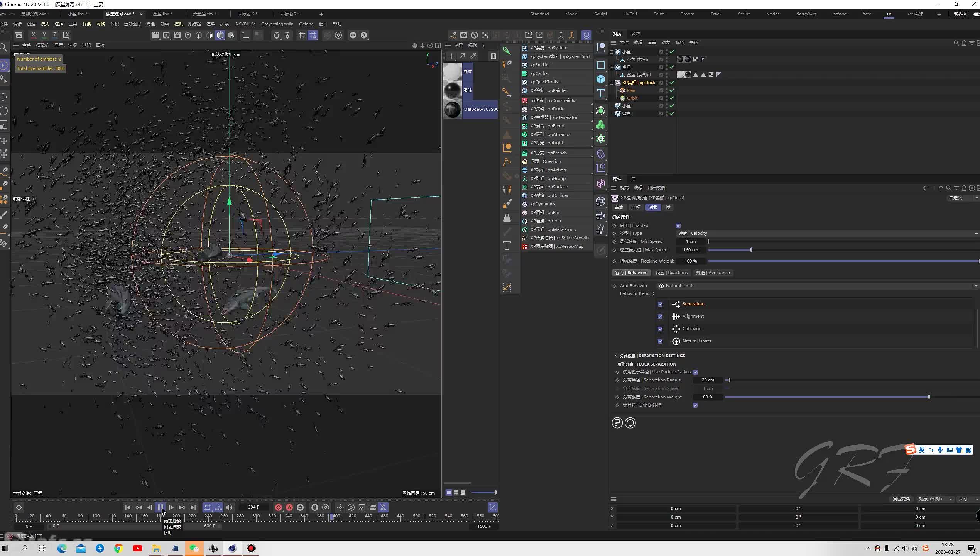The height and width of the screenshot is (556, 980).
Task: Click XP顶点贴图 | xpVertexMap entry
Action: 557,246
